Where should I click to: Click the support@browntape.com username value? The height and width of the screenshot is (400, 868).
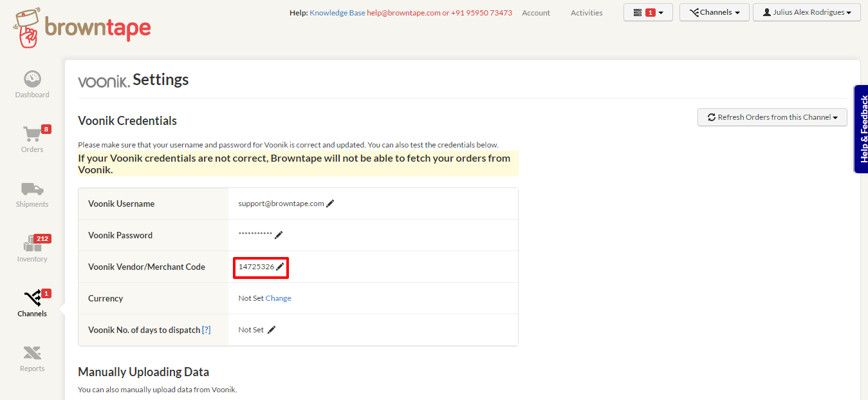tap(281, 204)
